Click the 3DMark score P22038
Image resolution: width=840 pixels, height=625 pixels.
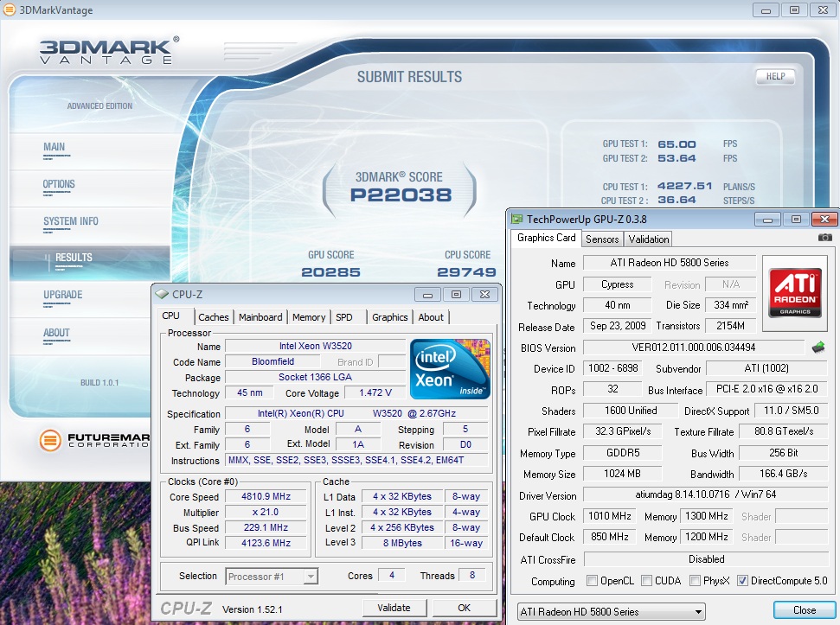tap(401, 195)
